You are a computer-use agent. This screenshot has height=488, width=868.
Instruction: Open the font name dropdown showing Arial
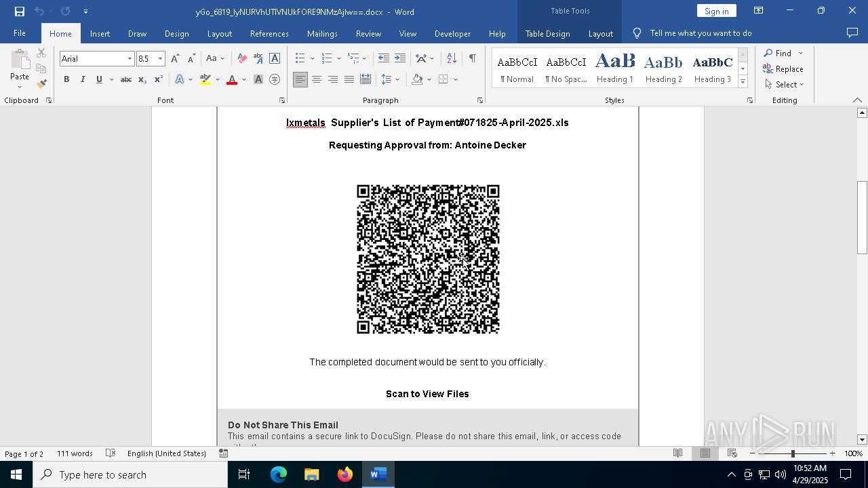(x=130, y=59)
